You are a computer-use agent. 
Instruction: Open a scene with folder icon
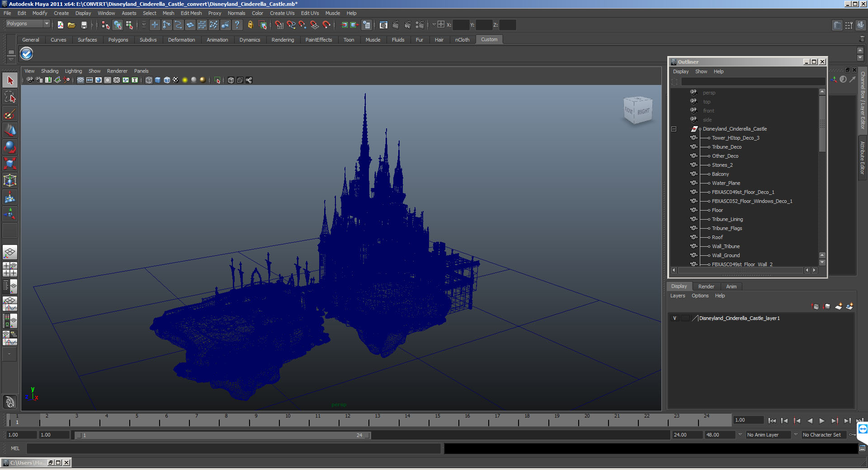tap(71, 25)
